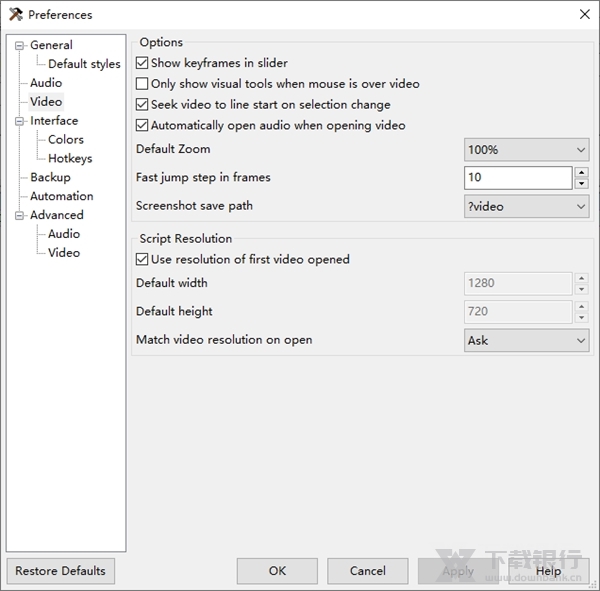Click the Preferences hammer icon in title bar
Image resolution: width=600 pixels, height=591 pixels.
click(x=15, y=14)
